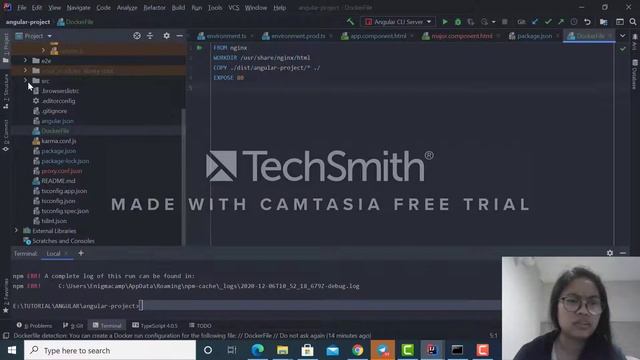Click the Build project hammer icon
Viewport: 640px width, 360px height.
click(350, 22)
